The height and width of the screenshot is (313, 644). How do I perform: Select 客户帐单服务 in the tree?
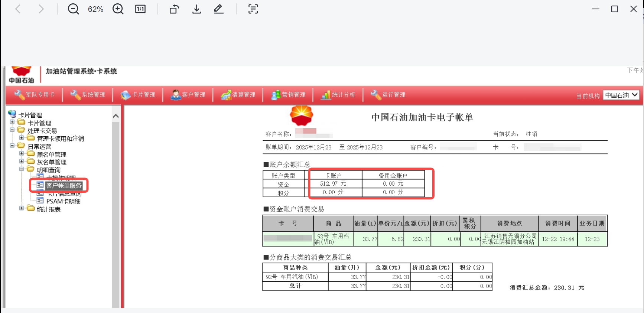pyautogui.click(x=64, y=185)
